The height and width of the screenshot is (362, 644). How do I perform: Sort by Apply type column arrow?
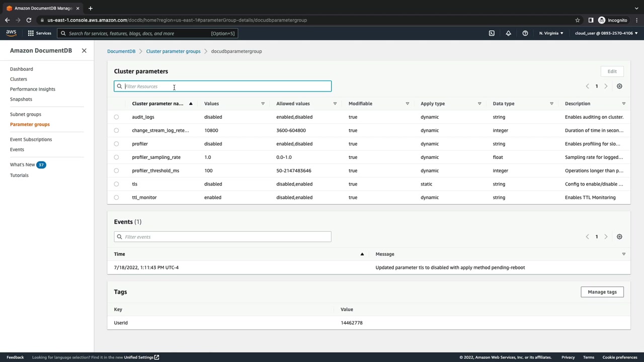click(479, 104)
